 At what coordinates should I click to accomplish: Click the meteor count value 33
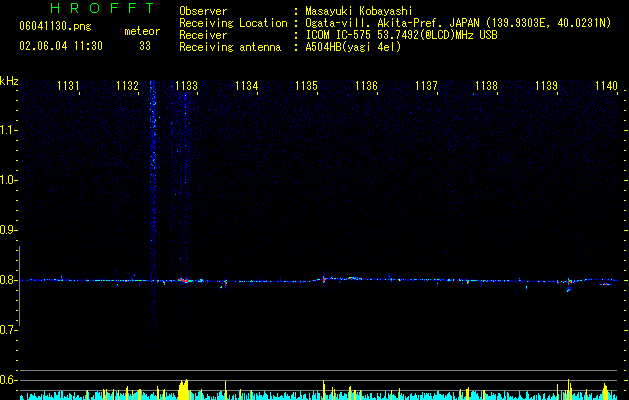145,46
